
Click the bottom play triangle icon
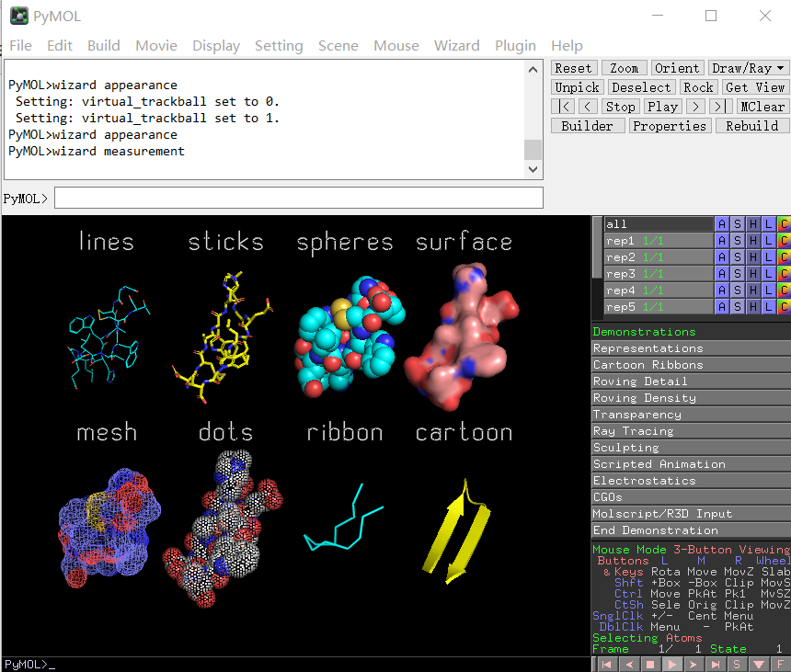point(672,665)
